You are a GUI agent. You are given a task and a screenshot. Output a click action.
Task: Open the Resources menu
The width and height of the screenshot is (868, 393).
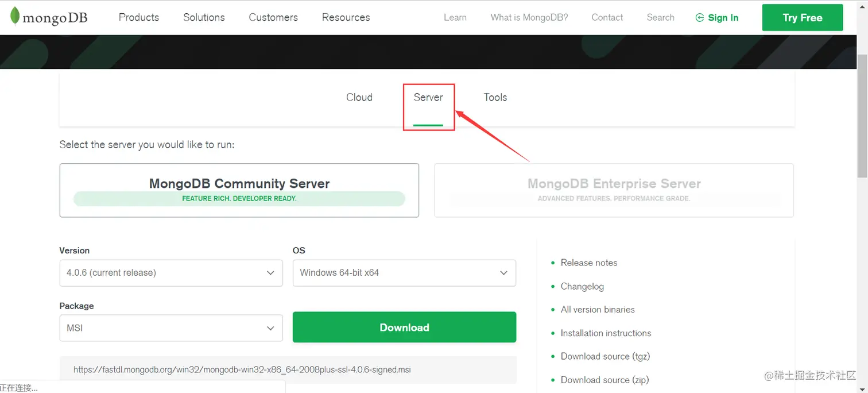coord(346,17)
